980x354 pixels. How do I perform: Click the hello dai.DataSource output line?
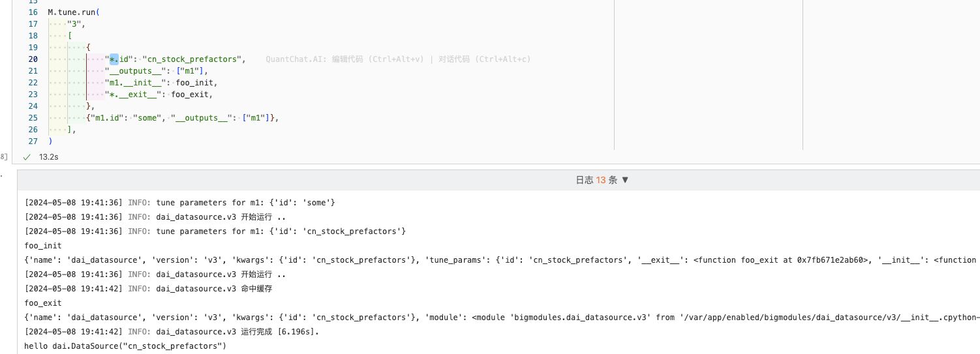coord(125,346)
